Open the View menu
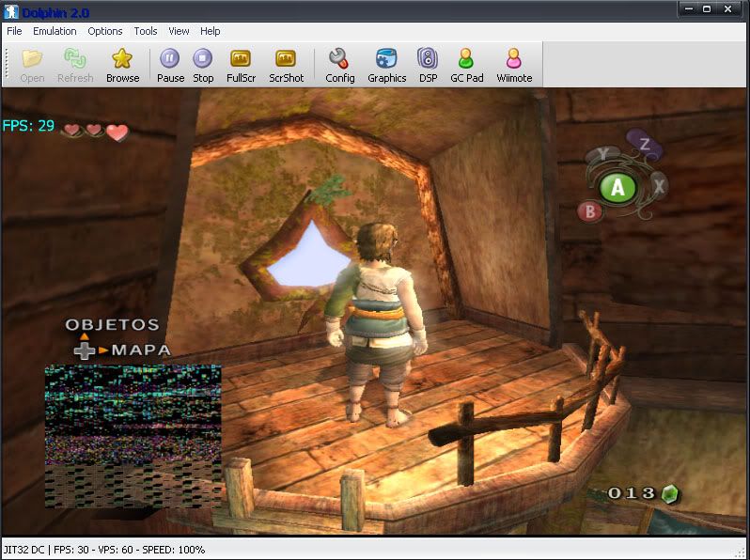The width and height of the screenshot is (750, 560). tap(179, 31)
